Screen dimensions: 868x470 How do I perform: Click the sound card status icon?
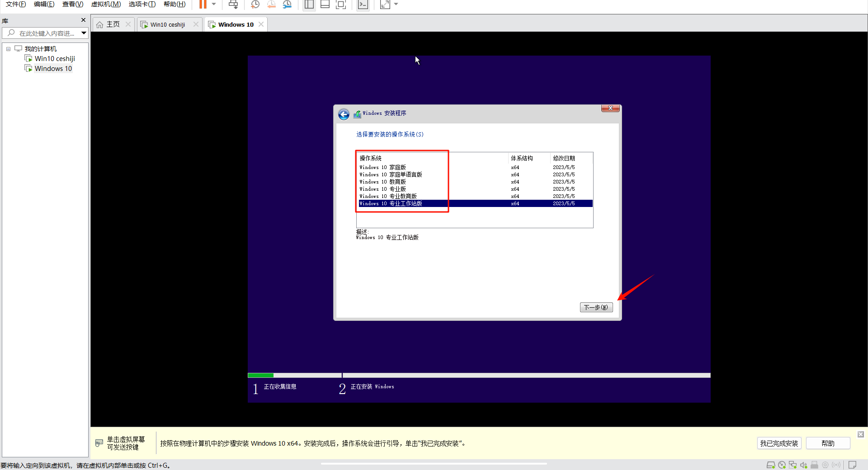803,465
